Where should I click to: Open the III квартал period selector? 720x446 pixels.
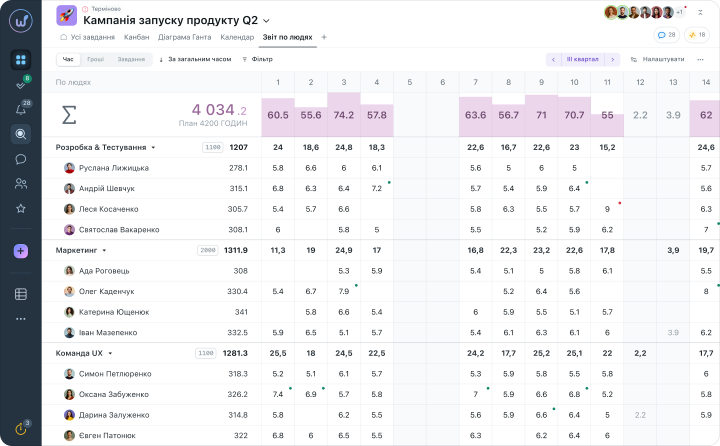coord(583,59)
